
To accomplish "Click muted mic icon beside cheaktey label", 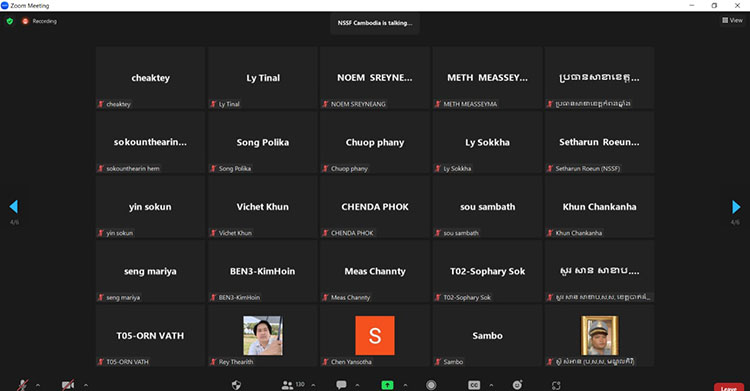I will 101,104.
